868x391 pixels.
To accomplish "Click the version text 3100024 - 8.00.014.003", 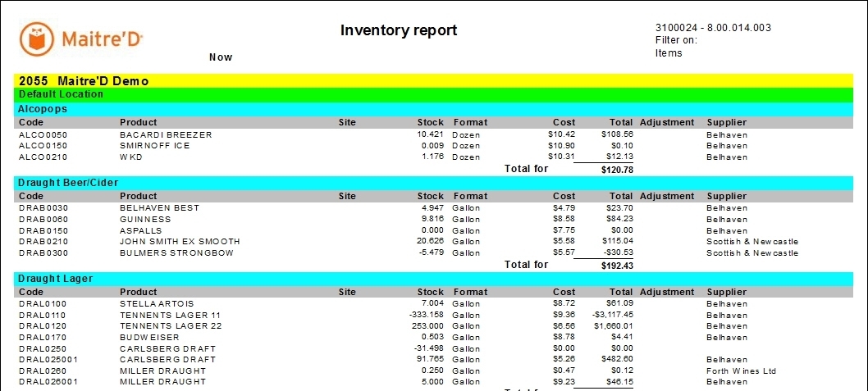I will pyautogui.click(x=713, y=28).
